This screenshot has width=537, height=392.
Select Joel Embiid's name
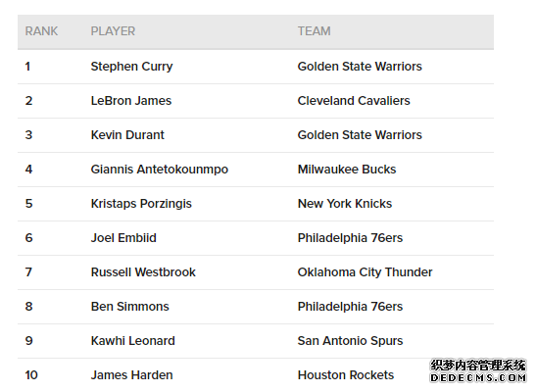pos(123,238)
